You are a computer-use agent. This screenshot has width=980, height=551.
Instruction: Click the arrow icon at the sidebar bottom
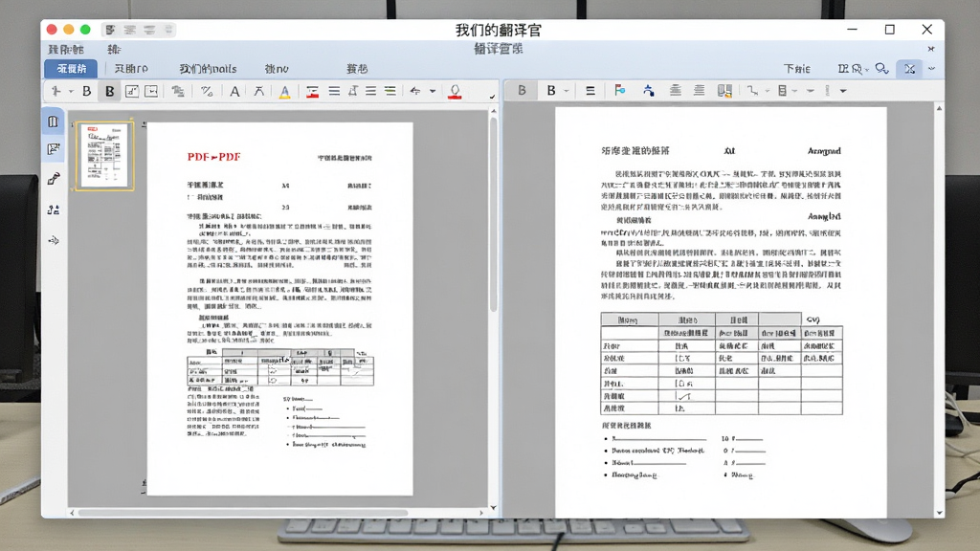click(54, 240)
